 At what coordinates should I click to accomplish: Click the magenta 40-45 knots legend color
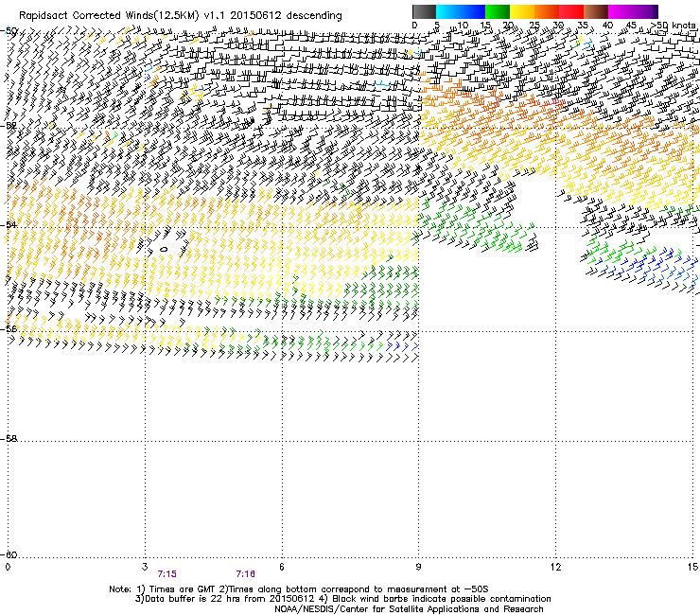coord(621,11)
